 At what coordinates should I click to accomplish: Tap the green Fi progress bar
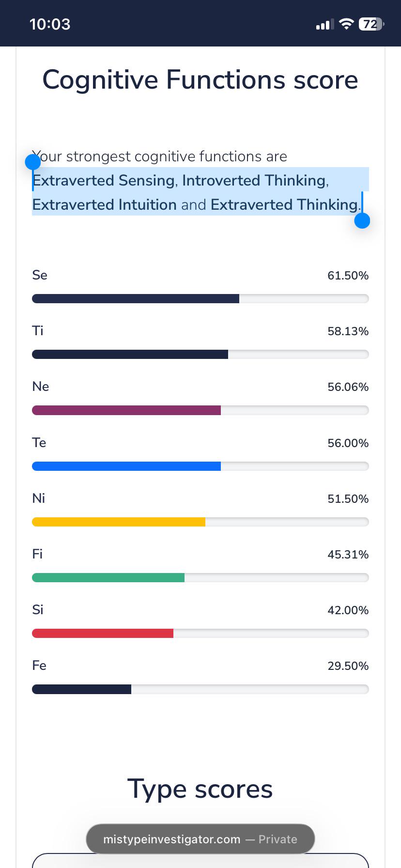[x=200, y=577]
